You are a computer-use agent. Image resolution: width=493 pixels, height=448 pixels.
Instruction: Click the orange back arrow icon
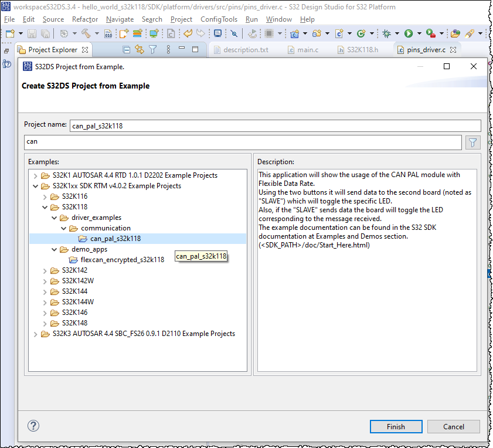(x=188, y=33)
